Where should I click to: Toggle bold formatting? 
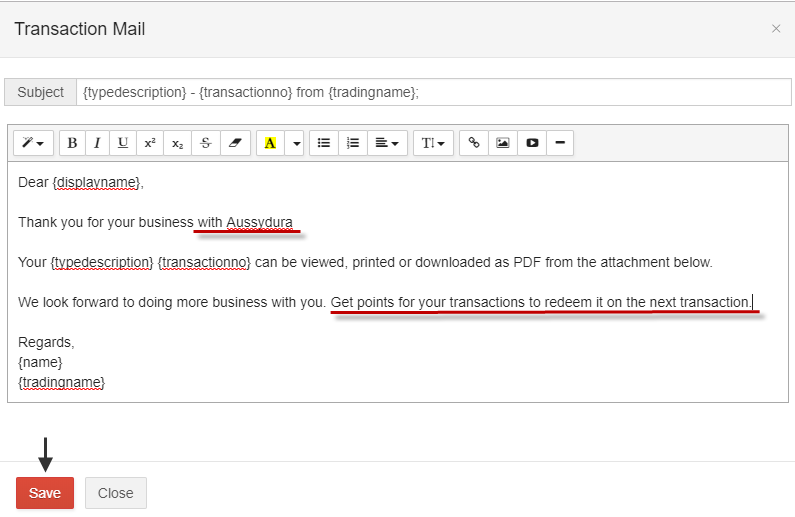pos(73,143)
